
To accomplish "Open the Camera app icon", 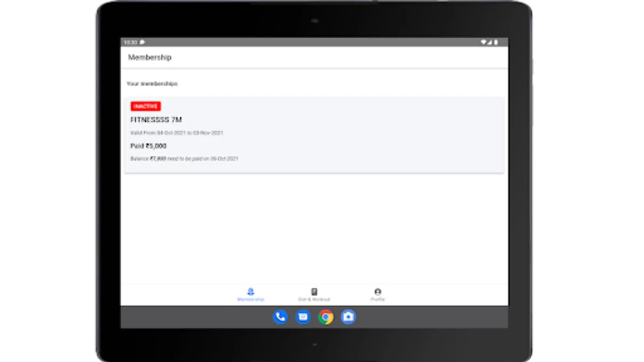I will (349, 317).
